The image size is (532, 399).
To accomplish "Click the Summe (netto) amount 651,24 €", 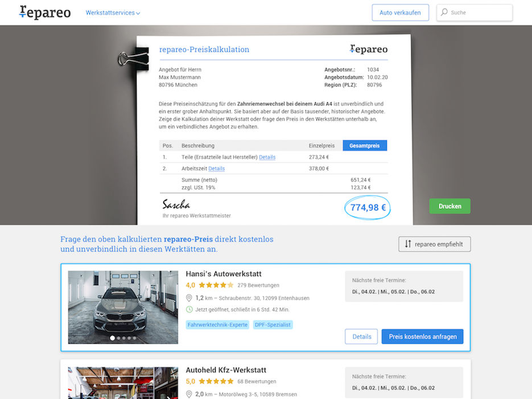I will coord(360,180).
